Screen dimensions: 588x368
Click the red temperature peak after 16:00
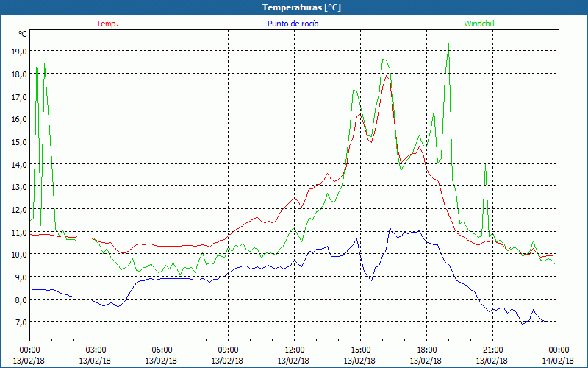click(387, 76)
